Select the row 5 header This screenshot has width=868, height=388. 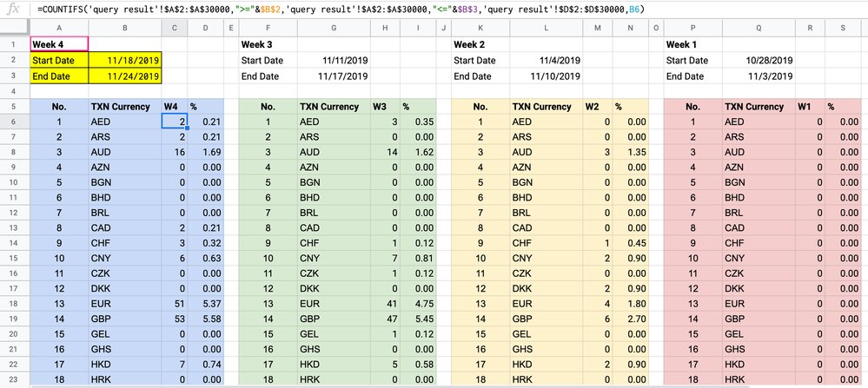[14, 107]
